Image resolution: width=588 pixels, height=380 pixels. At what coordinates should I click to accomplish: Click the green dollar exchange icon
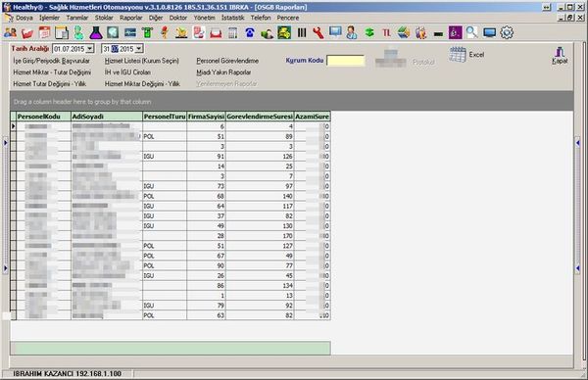369,33
